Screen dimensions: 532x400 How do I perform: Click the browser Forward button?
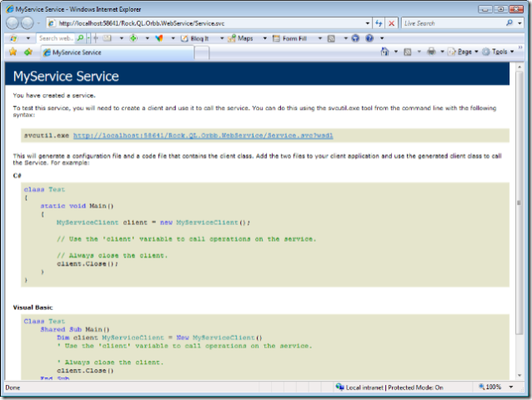click(x=28, y=23)
